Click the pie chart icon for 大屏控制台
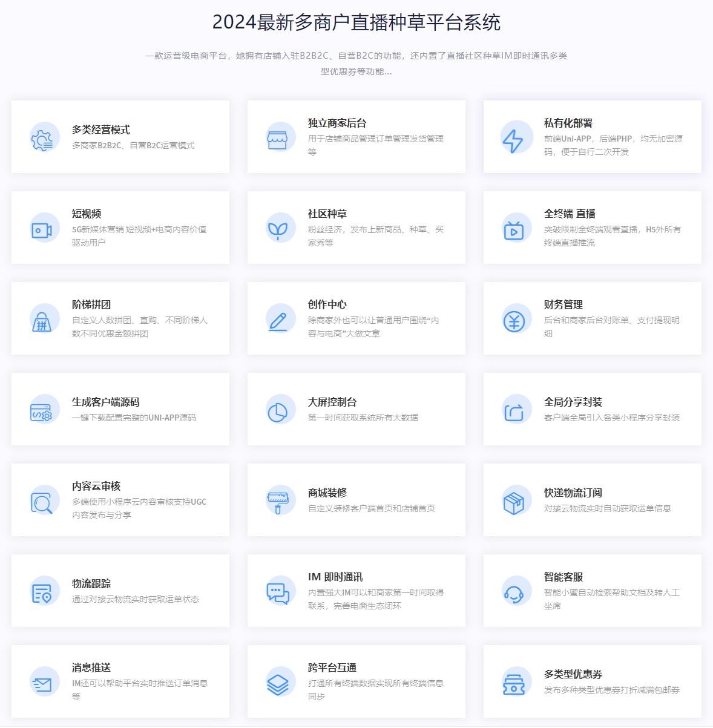Image resolution: width=713 pixels, height=728 pixels. coord(277,412)
